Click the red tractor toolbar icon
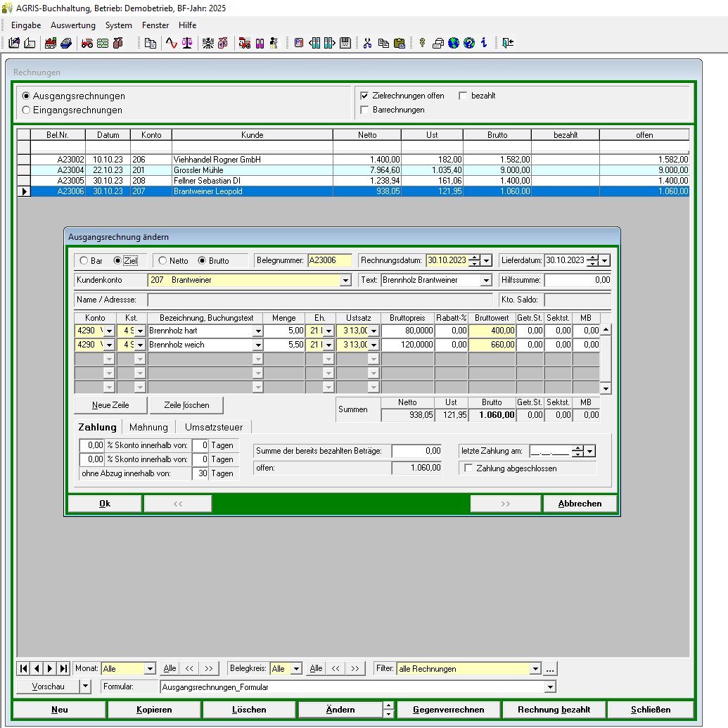The height and width of the screenshot is (728, 728). point(87,43)
